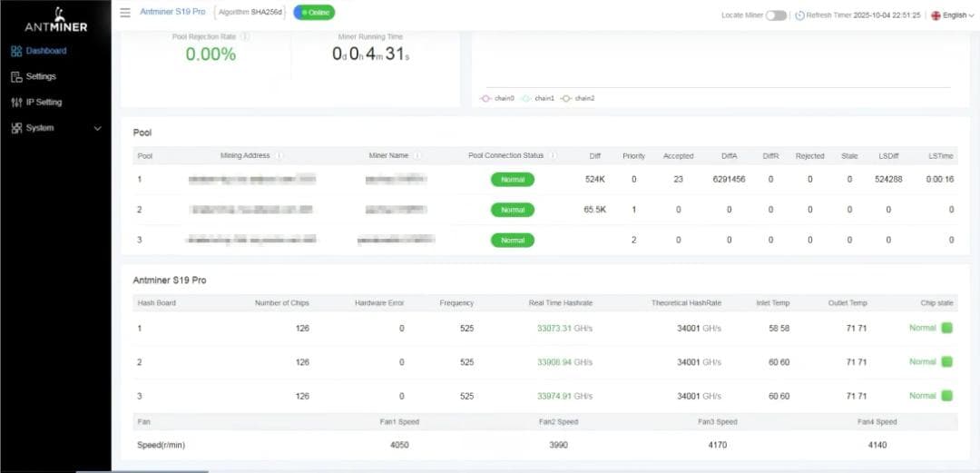Click green chip state icon for board 2
Image resolution: width=980 pixels, height=473 pixels.
[946, 361]
